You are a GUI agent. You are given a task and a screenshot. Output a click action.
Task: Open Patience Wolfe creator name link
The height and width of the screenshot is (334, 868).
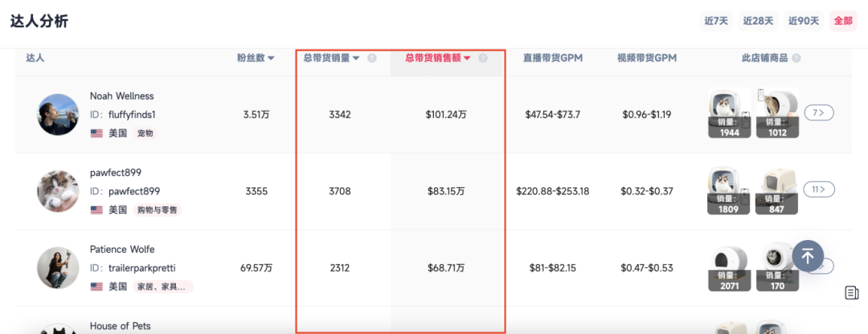(122, 250)
